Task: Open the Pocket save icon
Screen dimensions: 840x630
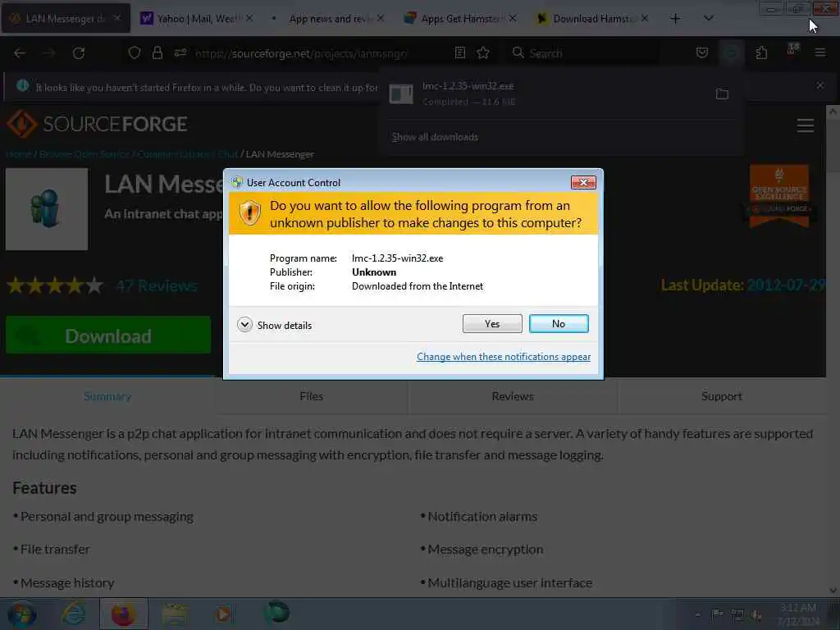Action: 702,52
